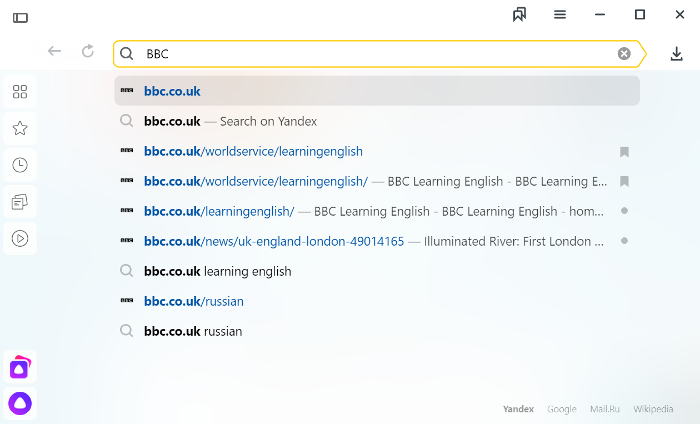Choose bbc.co.uk Search on Yandex suggestion
The width and height of the screenshot is (700, 424).
pos(377,121)
